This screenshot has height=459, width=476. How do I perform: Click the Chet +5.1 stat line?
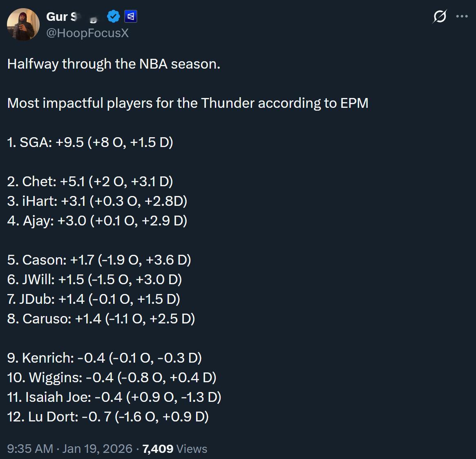90,182
